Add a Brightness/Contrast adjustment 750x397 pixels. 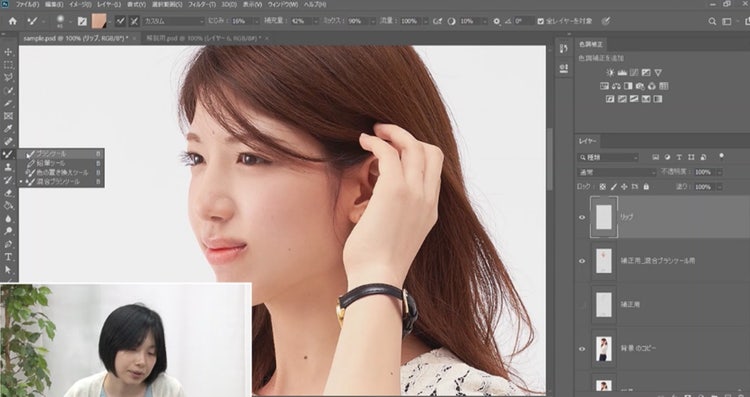610,73
